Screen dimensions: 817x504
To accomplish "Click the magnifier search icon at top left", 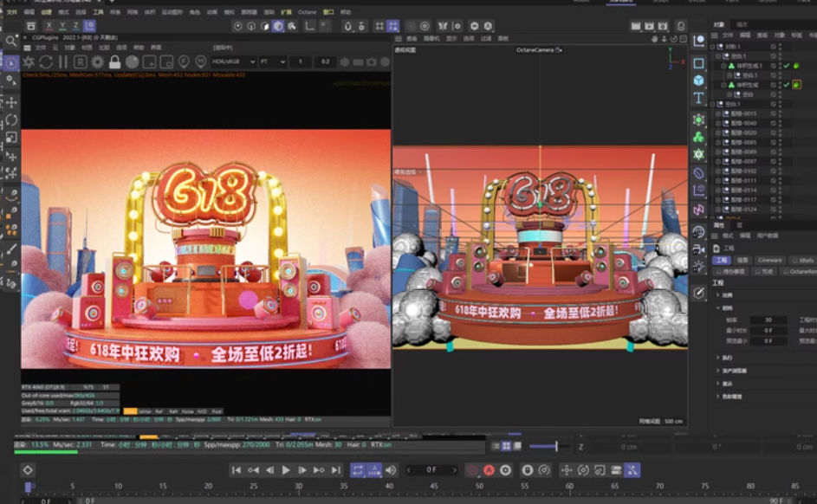I will point(11,41).
